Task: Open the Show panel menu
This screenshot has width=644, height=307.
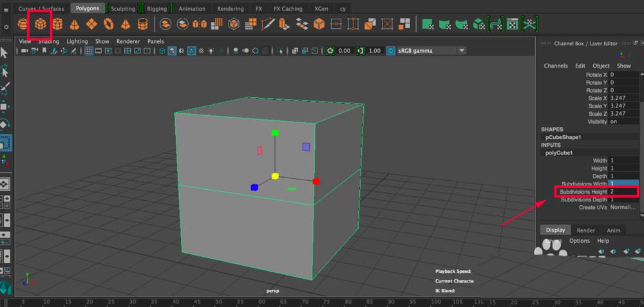Action: tap(102, 41)
